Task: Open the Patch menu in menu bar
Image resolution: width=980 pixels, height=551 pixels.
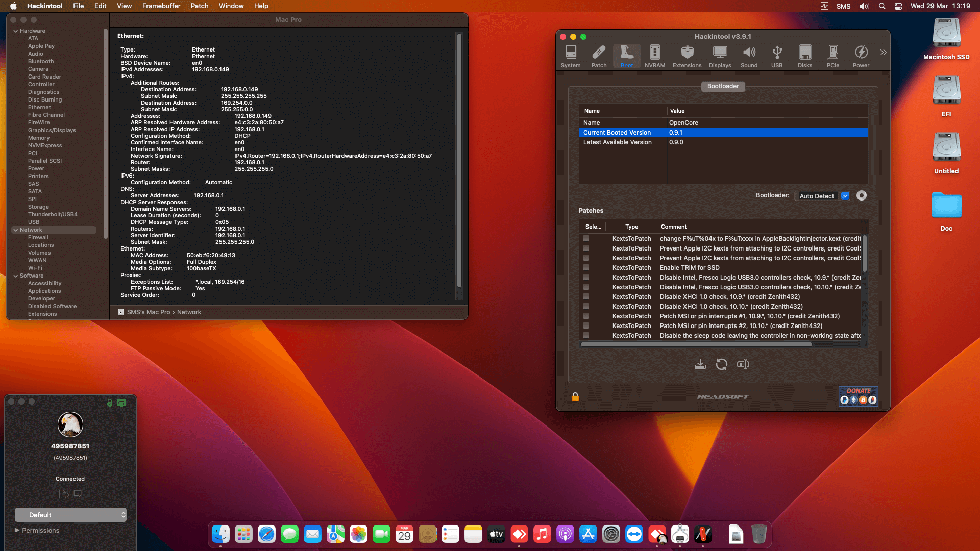Action: [200, 6]
